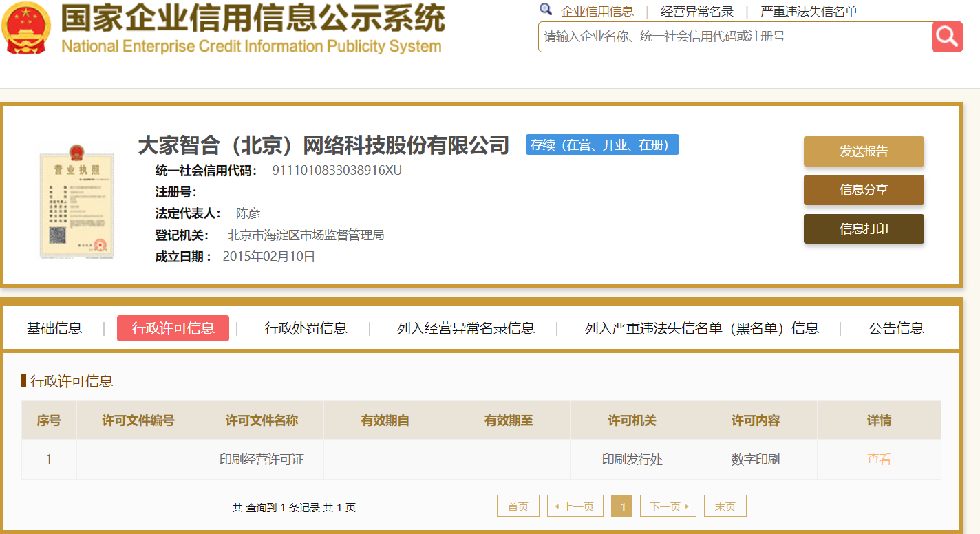The height and width of the screenshot is (534, 980).
Task: Select page 1 in pagination
Action: tap(622, 506)
